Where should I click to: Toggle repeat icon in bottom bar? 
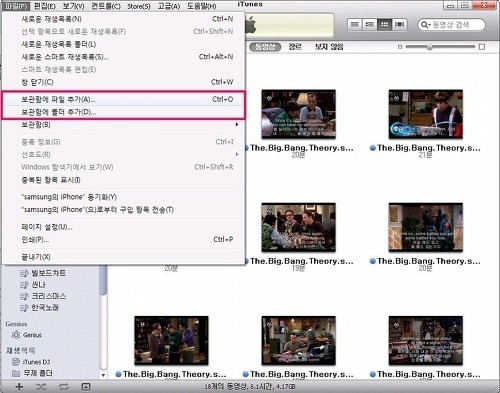63,387
